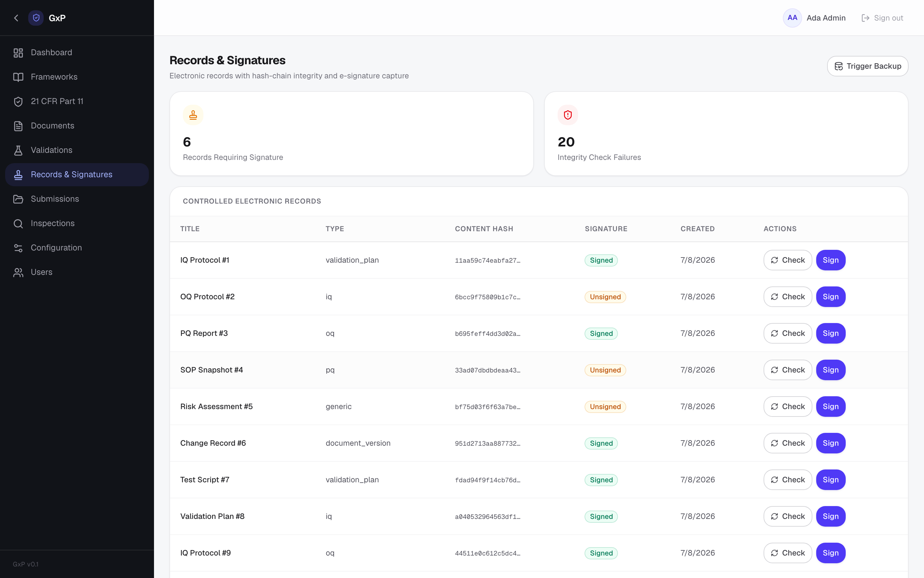Click the Sign out arrow icon
This screenshot has width=924, height=578.
pos(866,18)
